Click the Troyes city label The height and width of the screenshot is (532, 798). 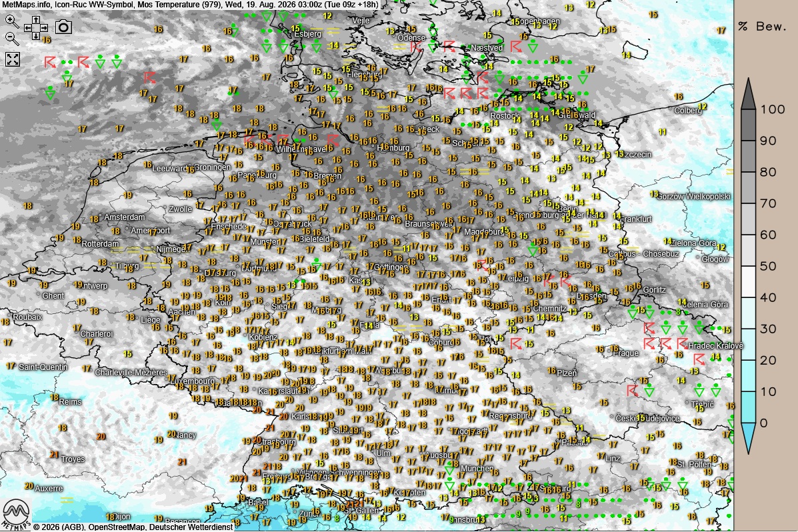click(x=73, y=459)
